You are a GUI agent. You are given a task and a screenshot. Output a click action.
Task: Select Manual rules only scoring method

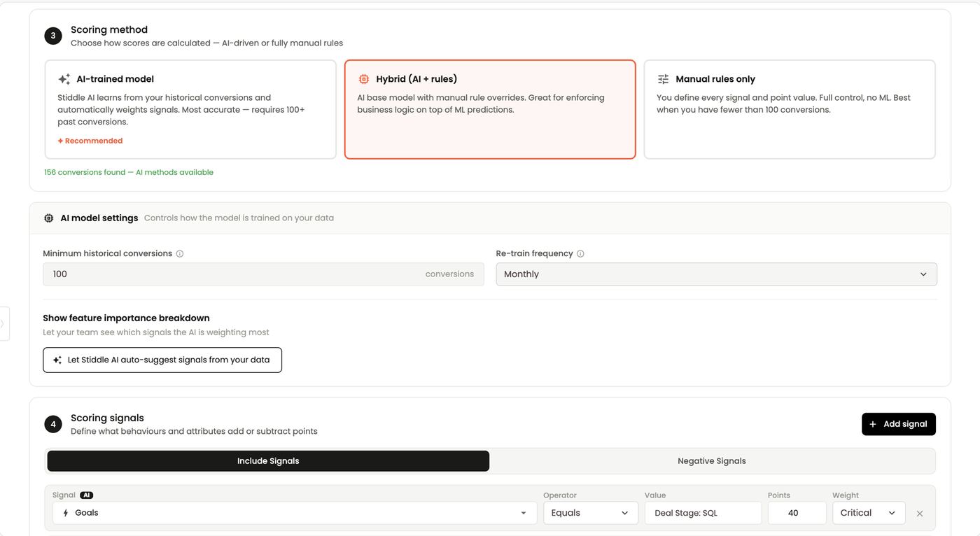790,109
